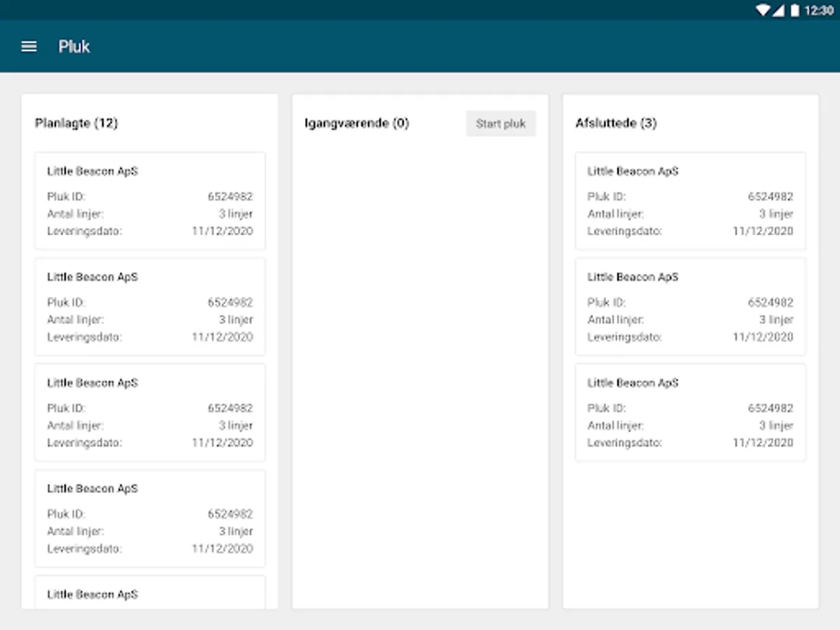840x630 pixels.
Task: Tap the Wi-Fi status icon
Action: click(762, 10)
